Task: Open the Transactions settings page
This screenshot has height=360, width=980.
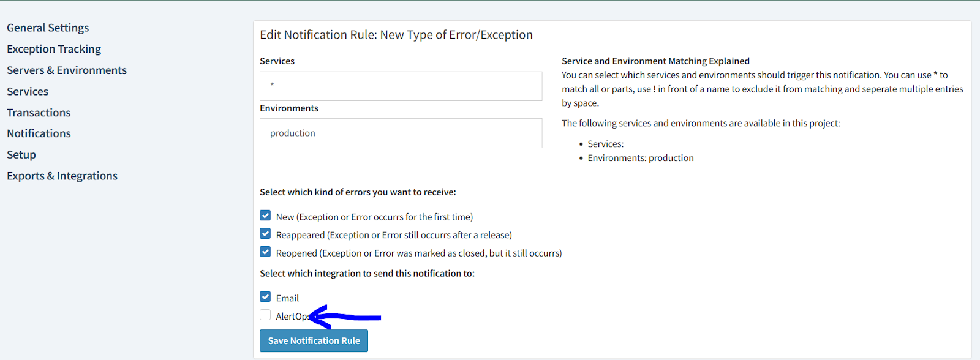Action: [39, 113]
